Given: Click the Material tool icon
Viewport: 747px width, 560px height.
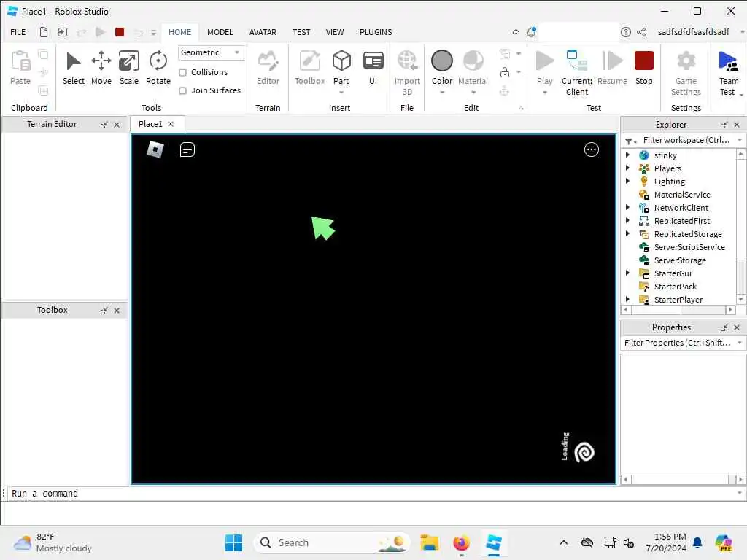Looking at the screenshot, I should click(473, 61).
